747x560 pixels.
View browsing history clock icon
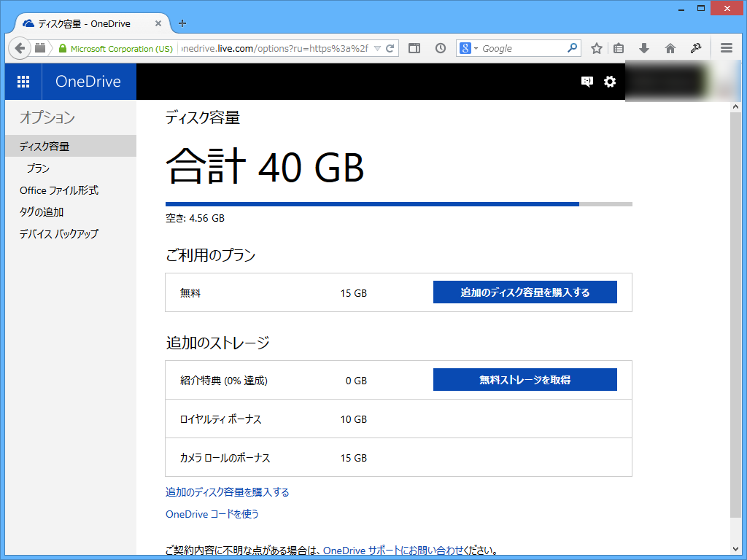(x=440, y=47)
